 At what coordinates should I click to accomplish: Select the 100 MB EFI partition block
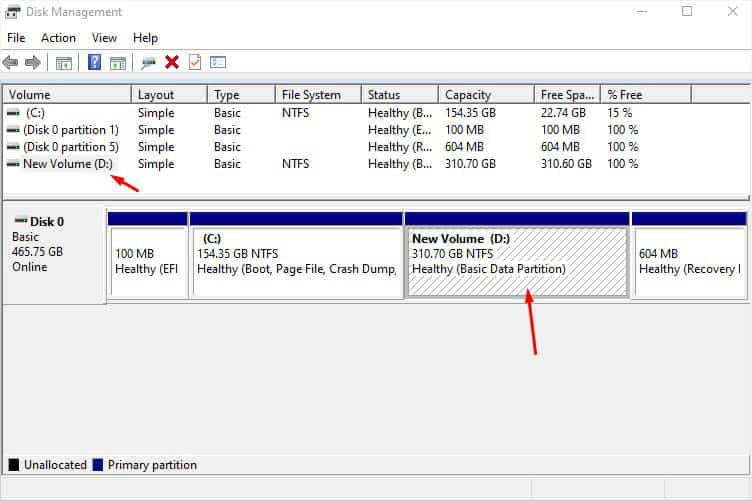click(148, 256)
